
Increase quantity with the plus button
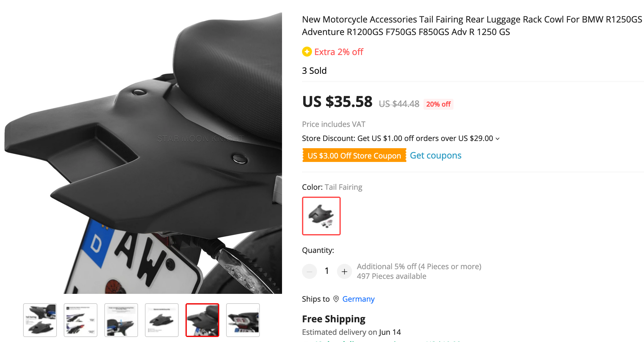click(x=344, y=271)
